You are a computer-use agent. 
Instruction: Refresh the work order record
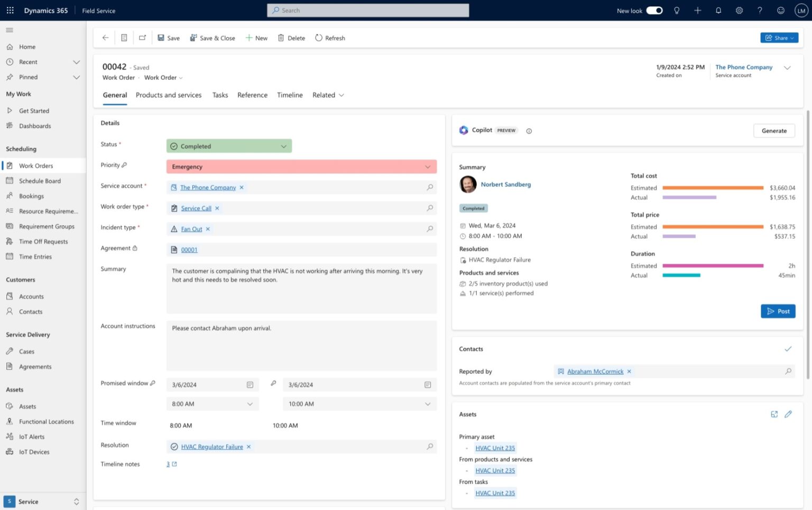tap(330, 38)
